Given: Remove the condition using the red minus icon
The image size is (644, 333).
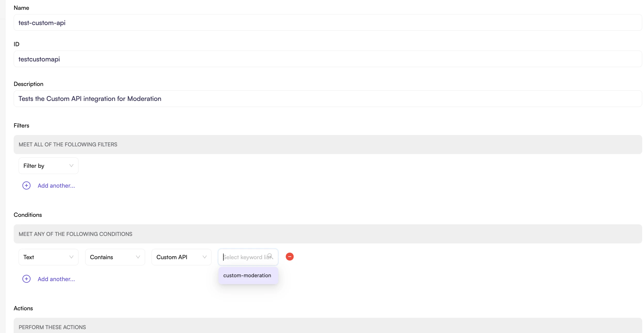Looking at the screenshot, I should pyautogui.click(x=289, y=257).
